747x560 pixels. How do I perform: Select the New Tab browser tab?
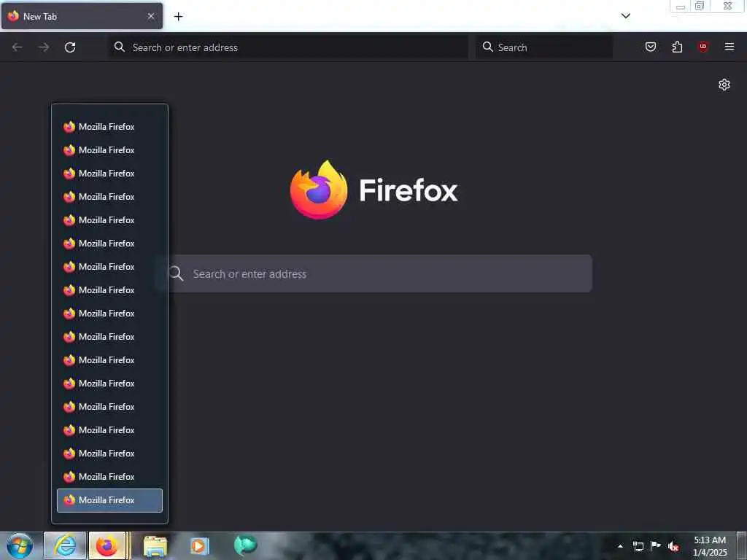click(x=82, y=16)
